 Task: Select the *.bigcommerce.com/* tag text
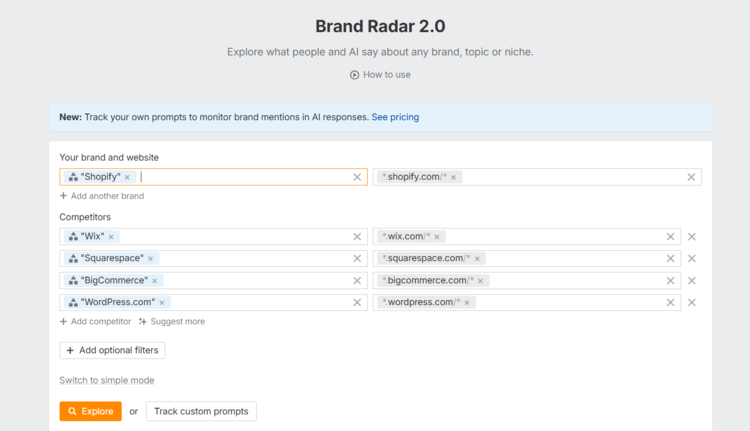pos(428,280)
